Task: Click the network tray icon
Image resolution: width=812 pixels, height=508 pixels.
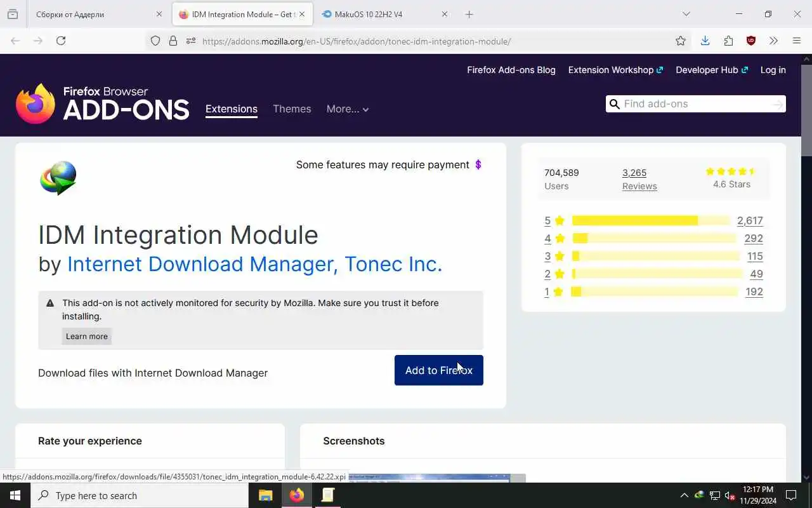Action: [715, 495]
